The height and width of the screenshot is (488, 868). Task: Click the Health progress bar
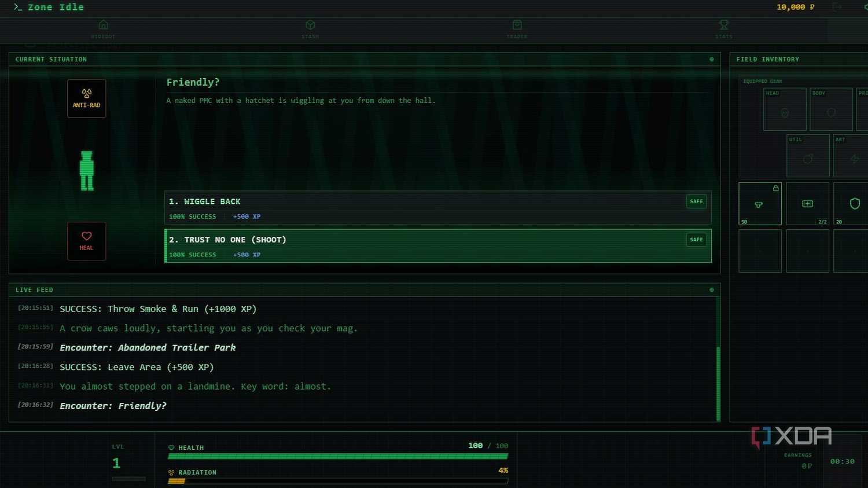[x=338, y=456]
